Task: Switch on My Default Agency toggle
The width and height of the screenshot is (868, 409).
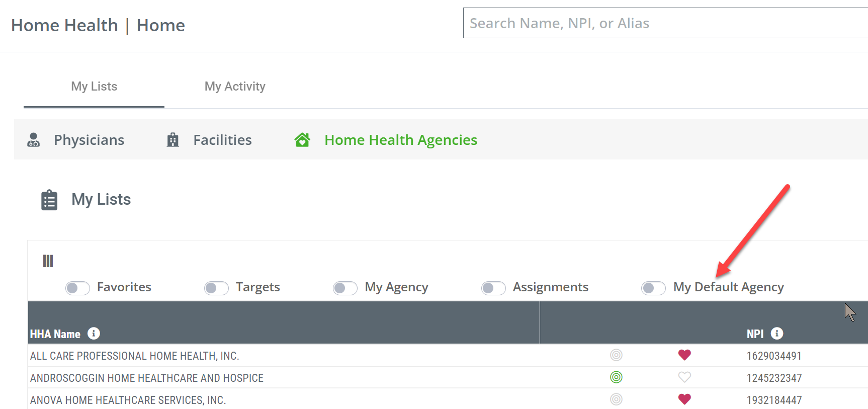Action: pos(653,288)
